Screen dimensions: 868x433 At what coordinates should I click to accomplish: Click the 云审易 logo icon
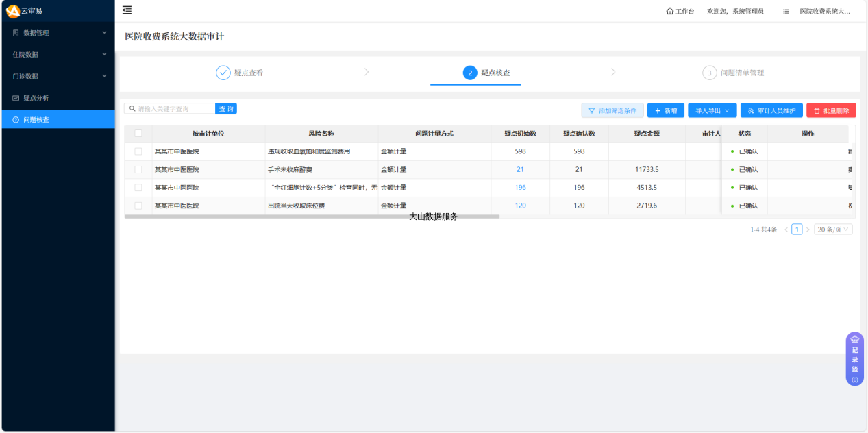[12, 11]
